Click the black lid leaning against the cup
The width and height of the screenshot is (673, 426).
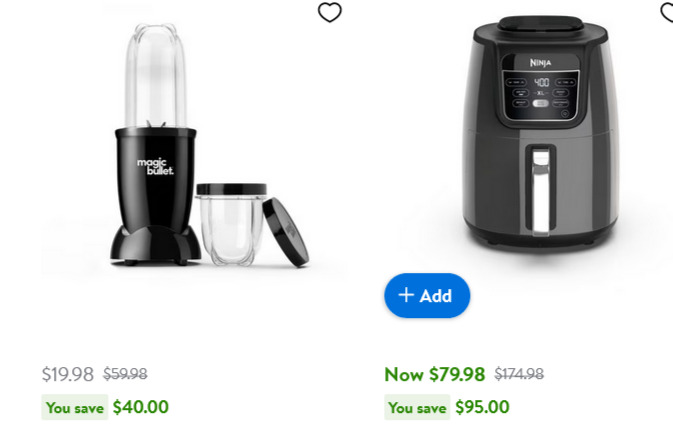pos(286,232)
